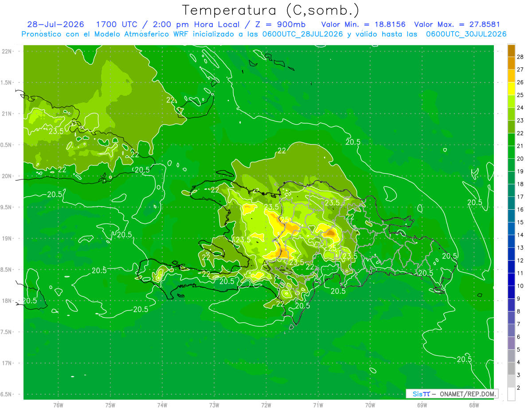The image size is (532, 411).
Task: Click the 'Valor Min. = 18.8156' readout
Action: coord(363,24)
